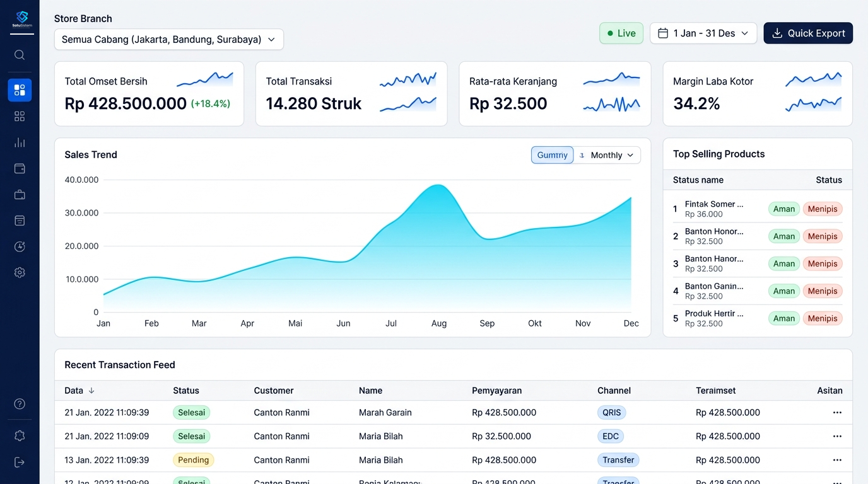Image resolution: width=868 pixels, height=484 pixels.
Task: Click the Total Transaksi card
Action: point(351,94)
